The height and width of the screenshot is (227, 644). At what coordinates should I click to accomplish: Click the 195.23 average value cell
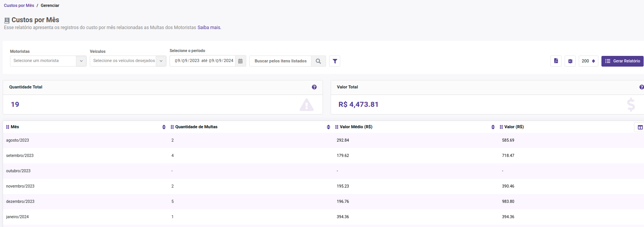343,186
